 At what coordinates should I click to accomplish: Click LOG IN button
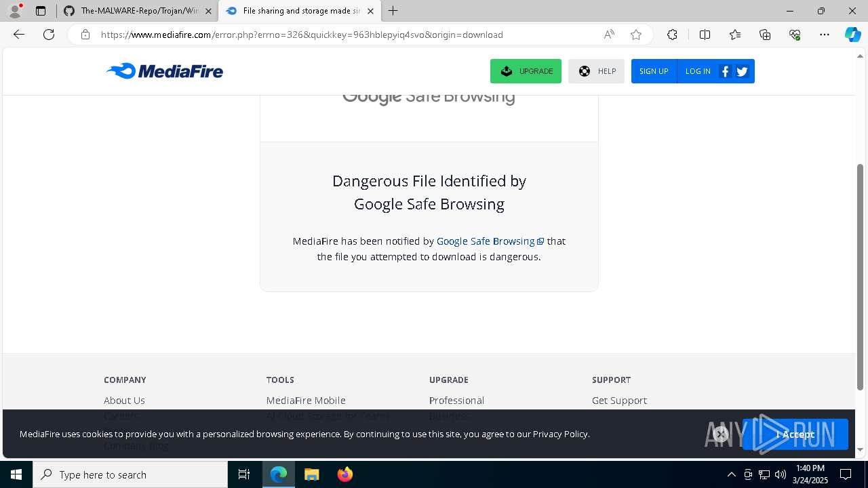698,71
